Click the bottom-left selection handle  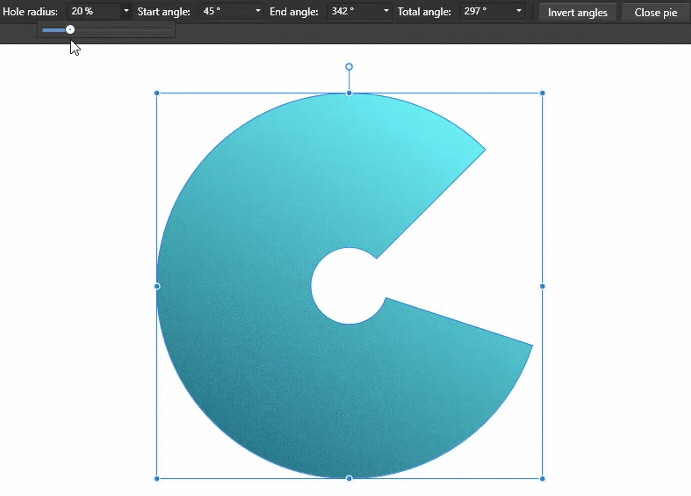(x=157, y=478)
